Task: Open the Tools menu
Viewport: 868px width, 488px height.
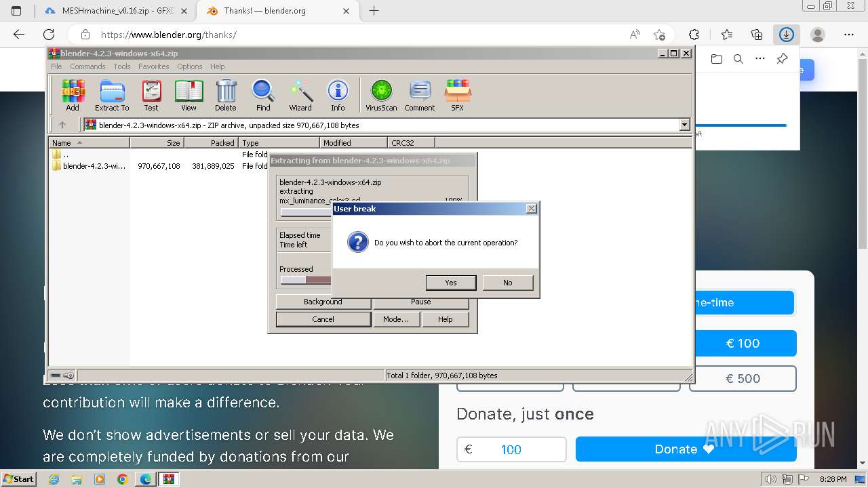Action: pos(122,66)
